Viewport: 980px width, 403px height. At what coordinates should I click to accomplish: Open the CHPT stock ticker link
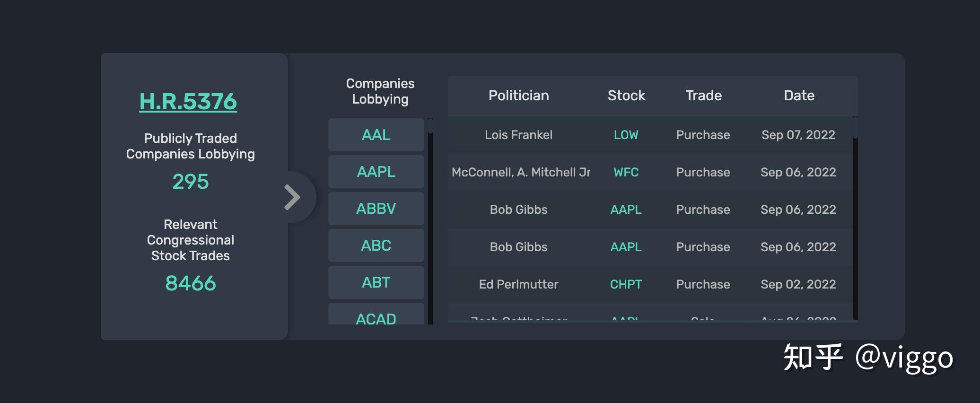[626, 284]
